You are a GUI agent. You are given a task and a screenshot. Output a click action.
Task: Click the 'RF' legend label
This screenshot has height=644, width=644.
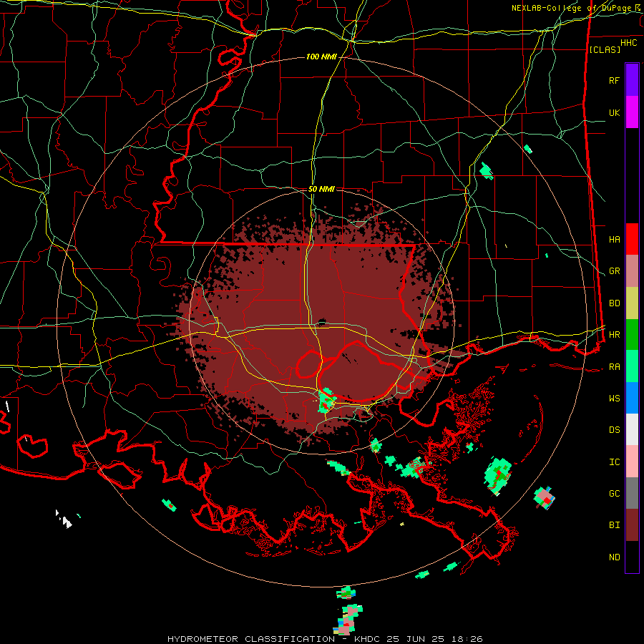614,80
